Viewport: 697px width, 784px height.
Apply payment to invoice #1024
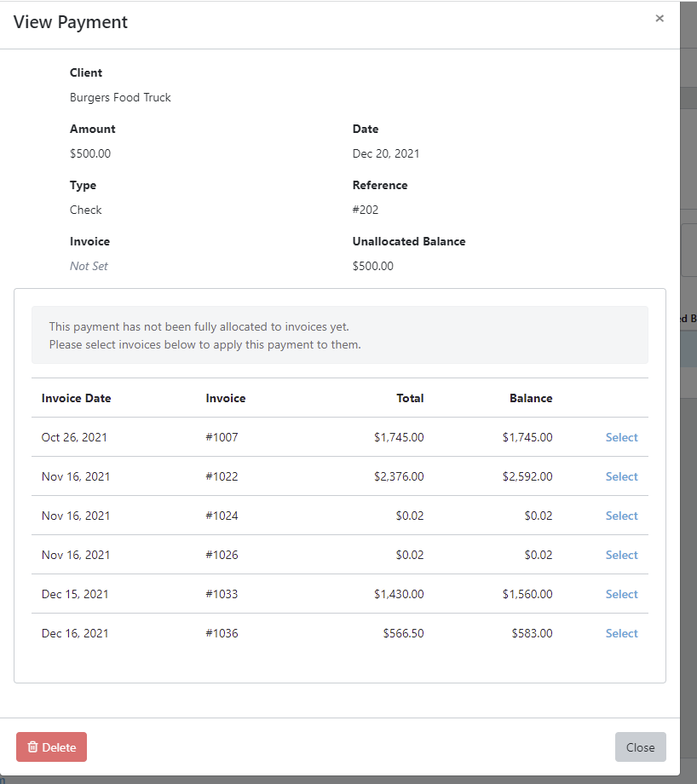tap(621, 516)
